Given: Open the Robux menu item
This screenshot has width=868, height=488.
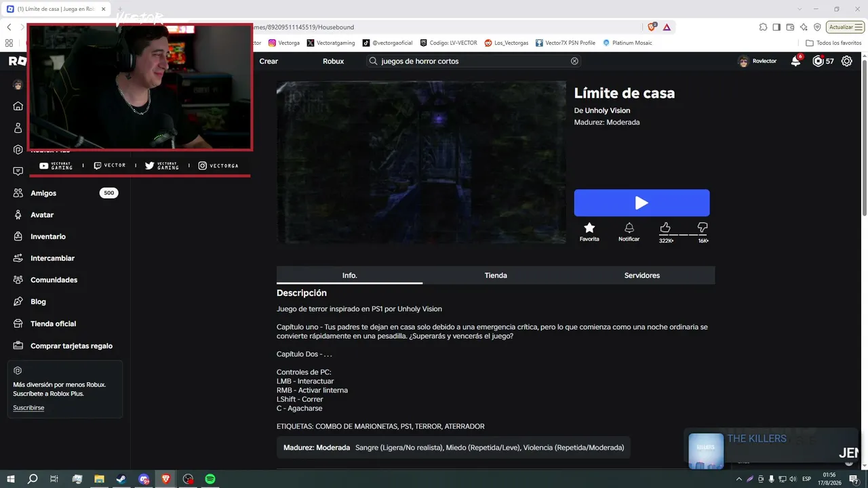Looking at the screenshot, I should [333, 61].
